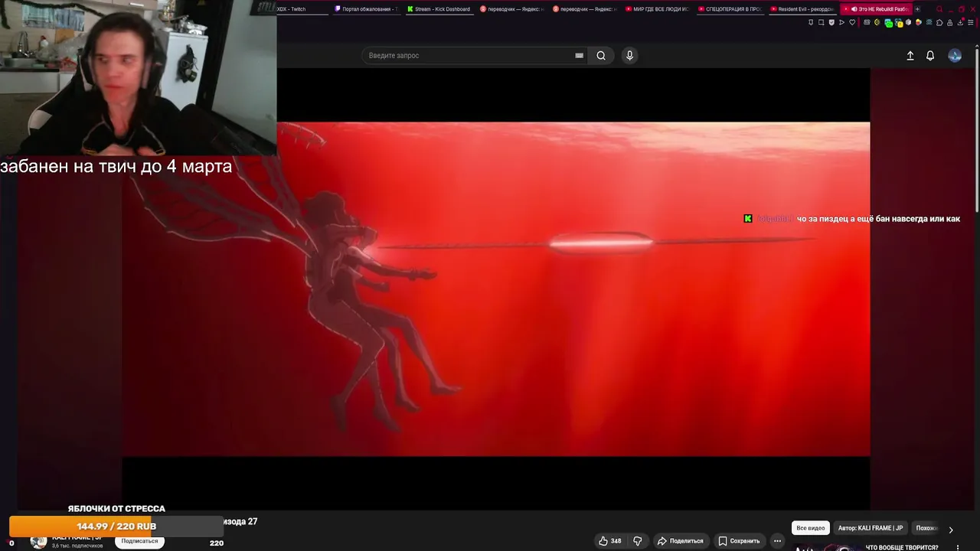
Task: Click the play-shaped player icon in browser toolbar
Action: (x=841, y=22)
